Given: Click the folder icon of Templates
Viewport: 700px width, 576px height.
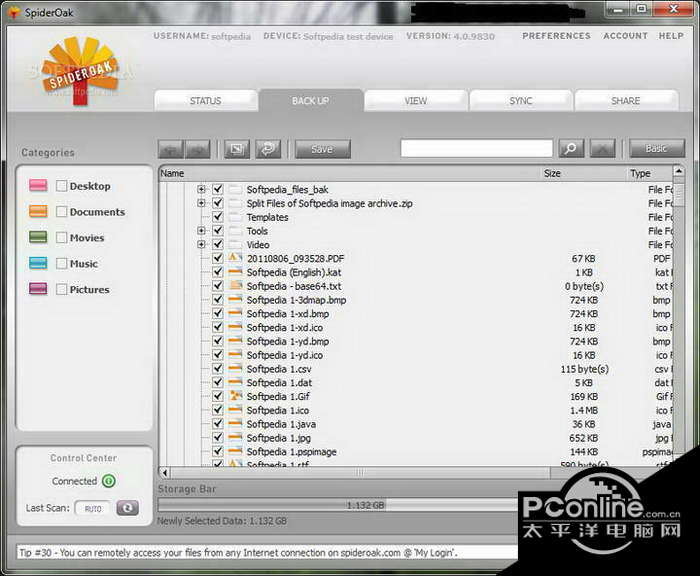Looking at the screenshot, I should (235, 217).
